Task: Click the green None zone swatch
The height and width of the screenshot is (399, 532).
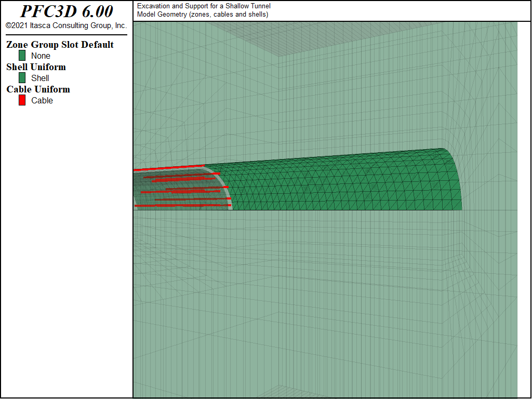Action: pos(22,55)
